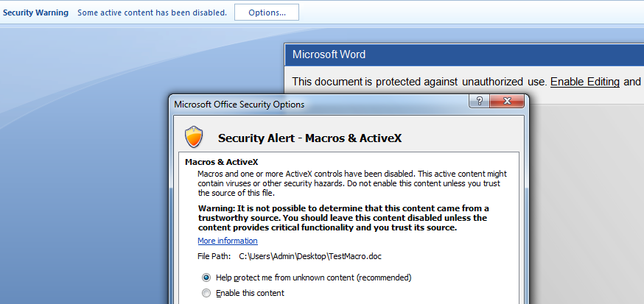Click the 'Macros and one or more ActiveX' paragraph
Image resolution: width=644 pixels, height=304 pixels.
(351, 183)
